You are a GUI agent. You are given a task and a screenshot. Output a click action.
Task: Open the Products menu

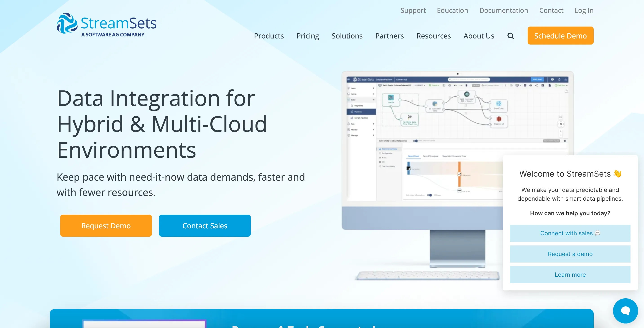coord(269,36)
